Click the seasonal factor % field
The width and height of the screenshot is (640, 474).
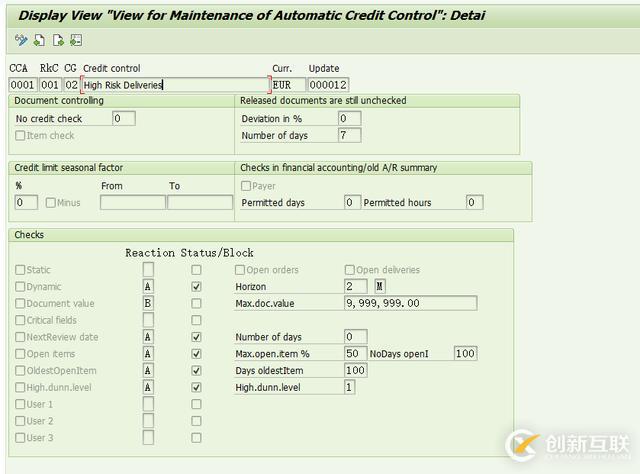(x=26, y=203)
